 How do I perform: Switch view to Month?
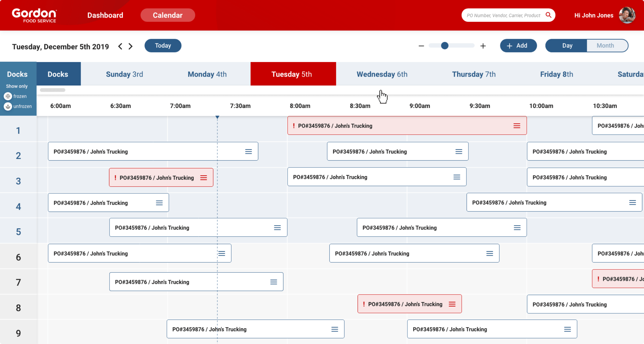click(x=605, y=46)
